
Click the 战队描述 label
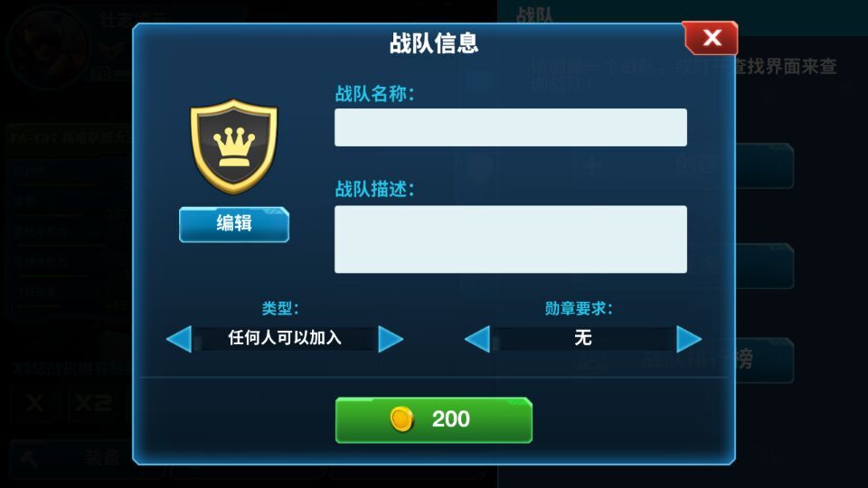coord(374,189)
